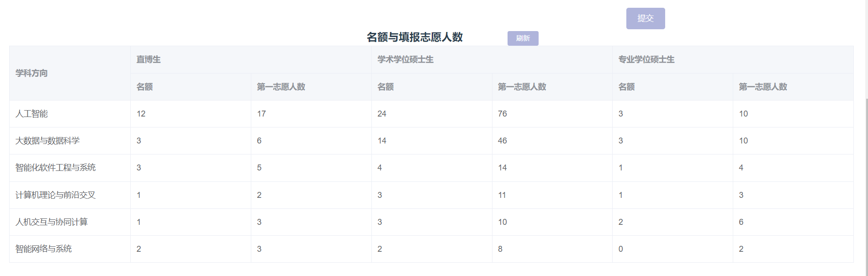Select the 计算机理论与前沿交叉 row label
868x276 pixels.
coord(55,195)
